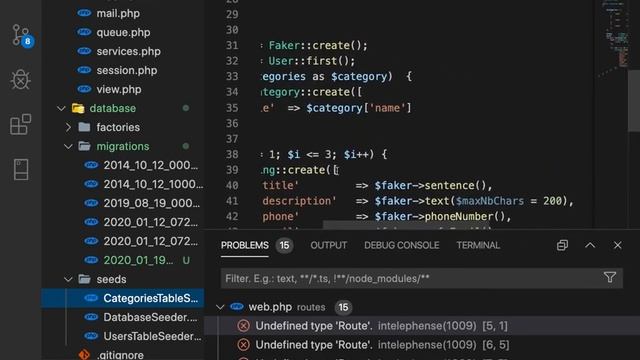Click line number 36 in the editor gutter
640x360 pixels.
[232, 123]
